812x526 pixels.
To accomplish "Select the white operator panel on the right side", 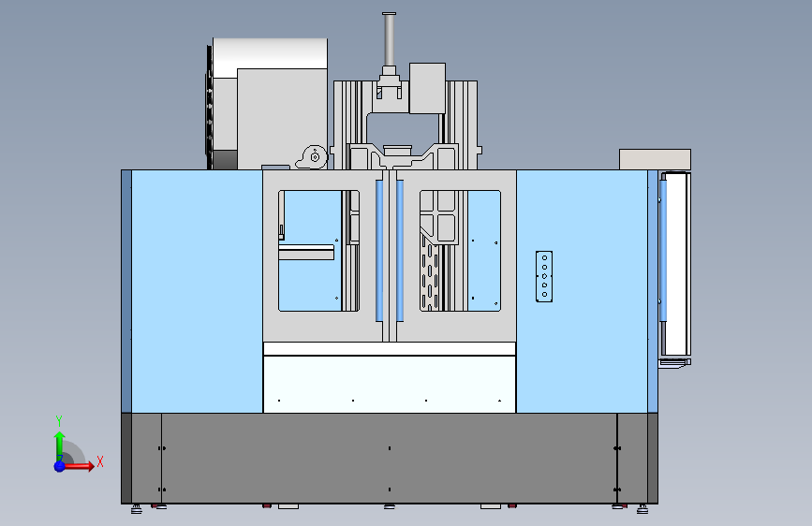I will (x=677, y=264).
